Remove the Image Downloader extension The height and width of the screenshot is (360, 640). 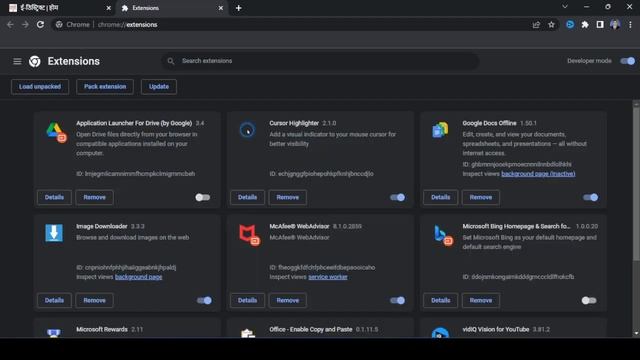coord(95,300)
